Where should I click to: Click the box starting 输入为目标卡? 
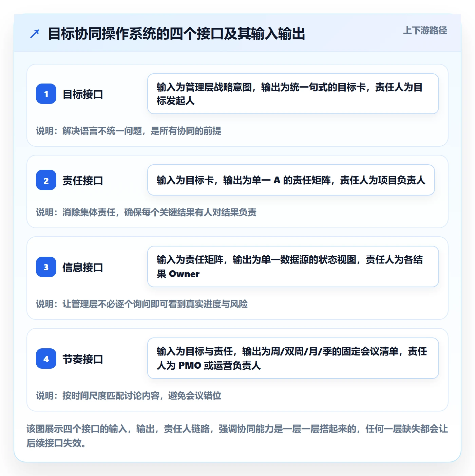pos(291,180)
